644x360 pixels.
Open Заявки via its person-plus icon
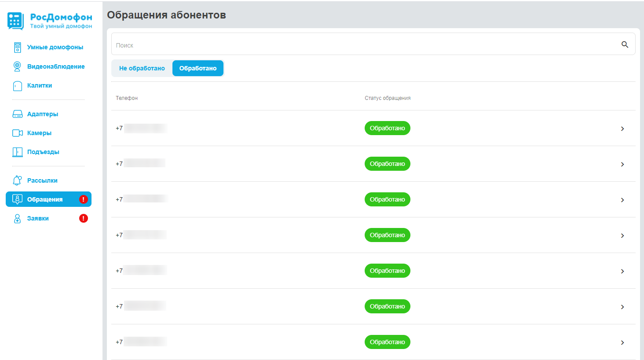click(x=17, y=218)
